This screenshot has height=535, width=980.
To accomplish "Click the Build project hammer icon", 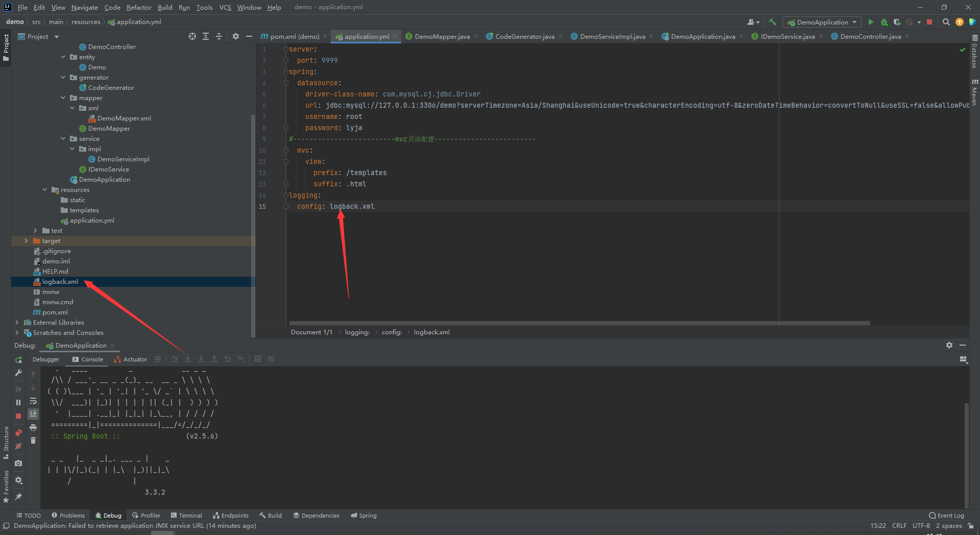I will (772, 22).
